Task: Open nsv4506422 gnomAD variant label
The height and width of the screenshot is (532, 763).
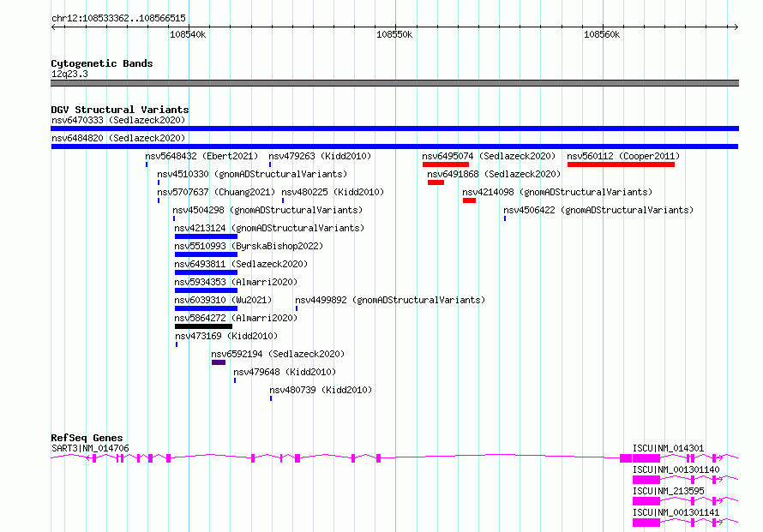Action: click(x=598, y=210)
